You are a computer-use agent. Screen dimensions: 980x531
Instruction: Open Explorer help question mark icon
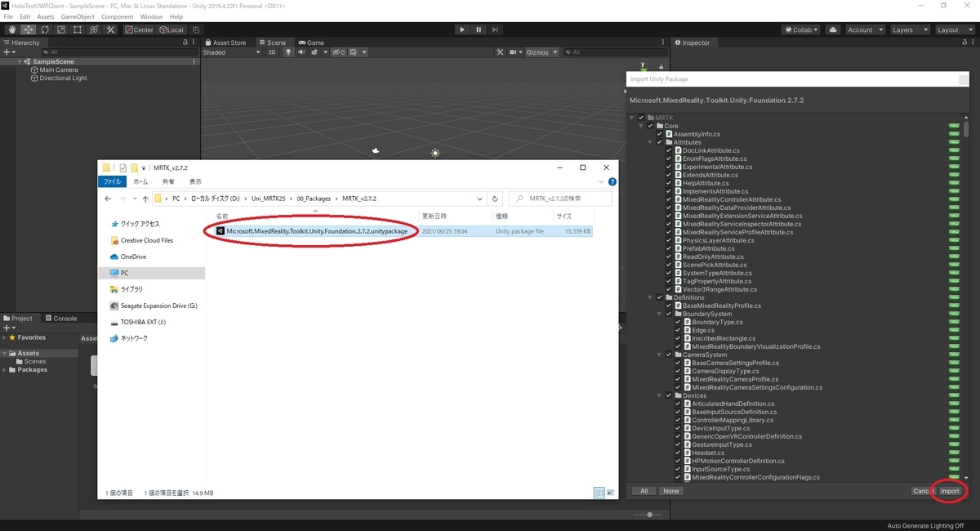(612, 181)
